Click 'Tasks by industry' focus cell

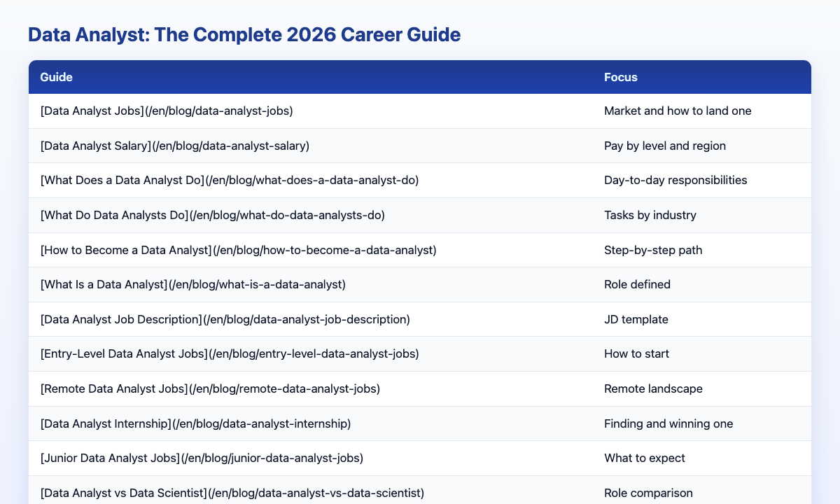tap(701, 215)
